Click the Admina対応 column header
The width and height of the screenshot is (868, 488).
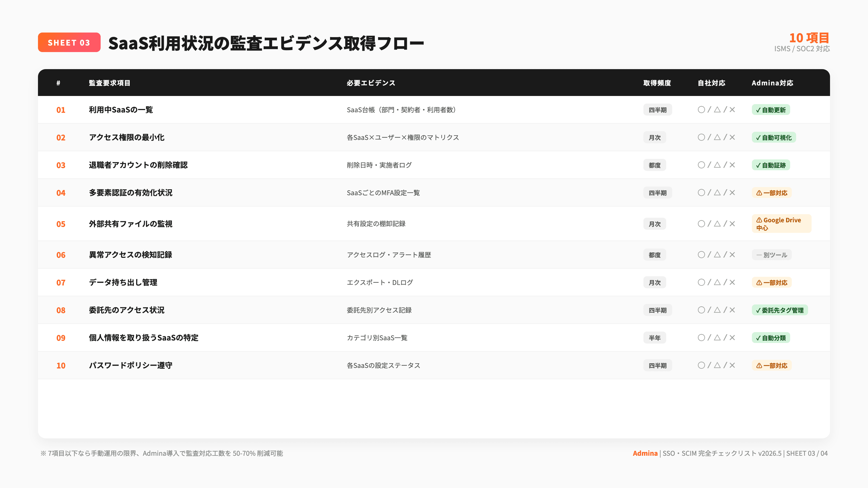772,83
